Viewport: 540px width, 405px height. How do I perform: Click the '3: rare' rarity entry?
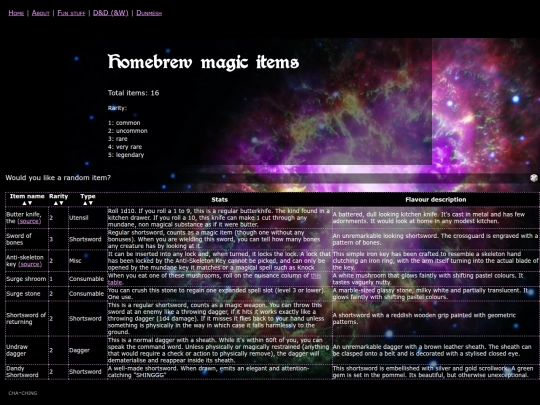coord(118,139)
